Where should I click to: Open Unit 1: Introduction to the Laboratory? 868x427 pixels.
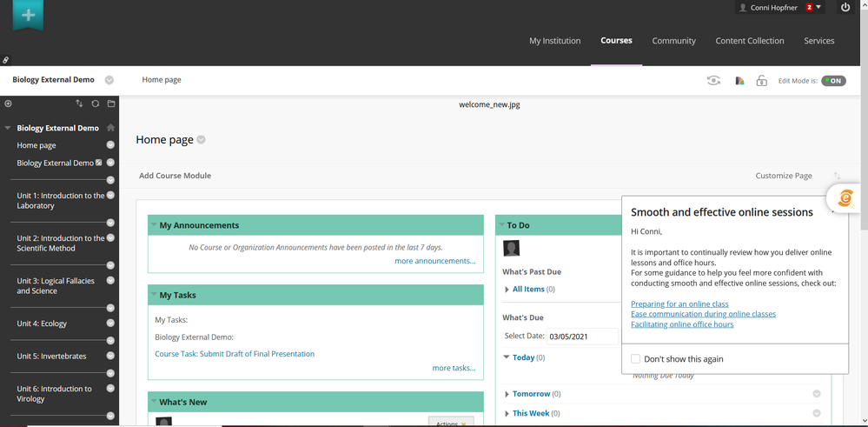[60, 201]
